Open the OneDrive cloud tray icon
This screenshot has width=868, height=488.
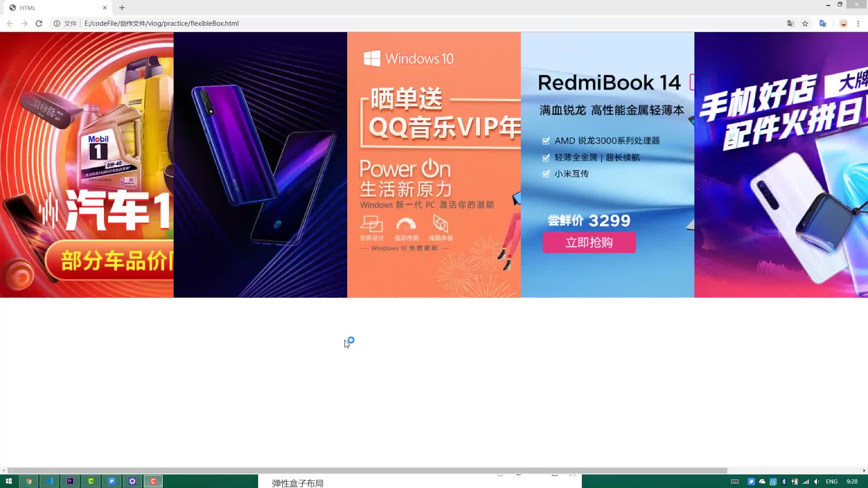[x=762, y=482]
